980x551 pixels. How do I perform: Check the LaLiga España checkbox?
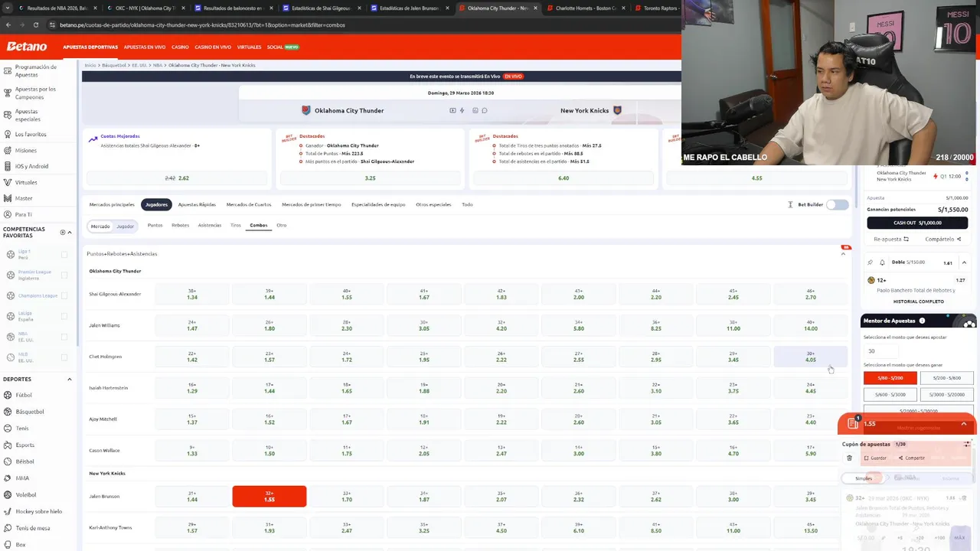(64, 316)
